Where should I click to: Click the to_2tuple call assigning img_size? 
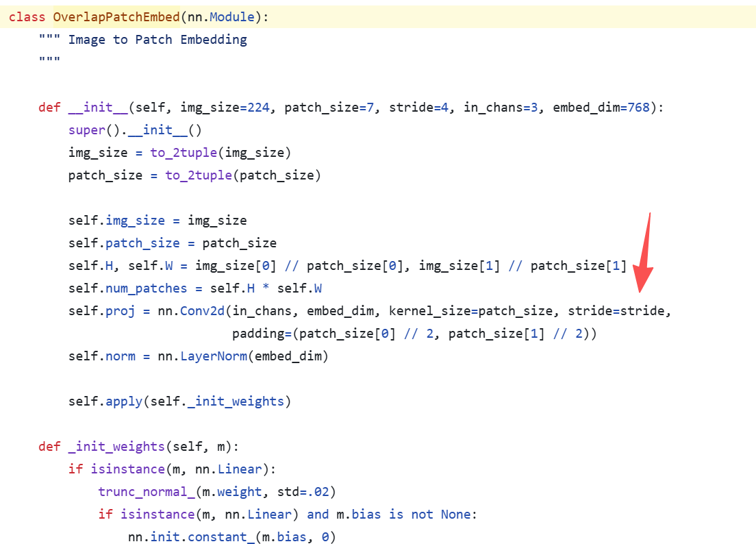(184, 153)
